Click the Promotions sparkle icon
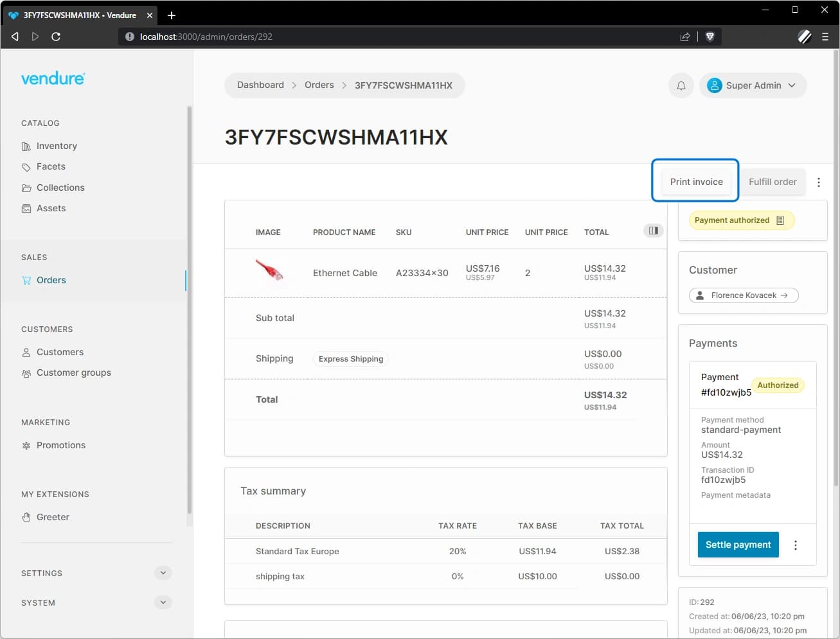This screenshot has height=639, width=840. (26, 445)
